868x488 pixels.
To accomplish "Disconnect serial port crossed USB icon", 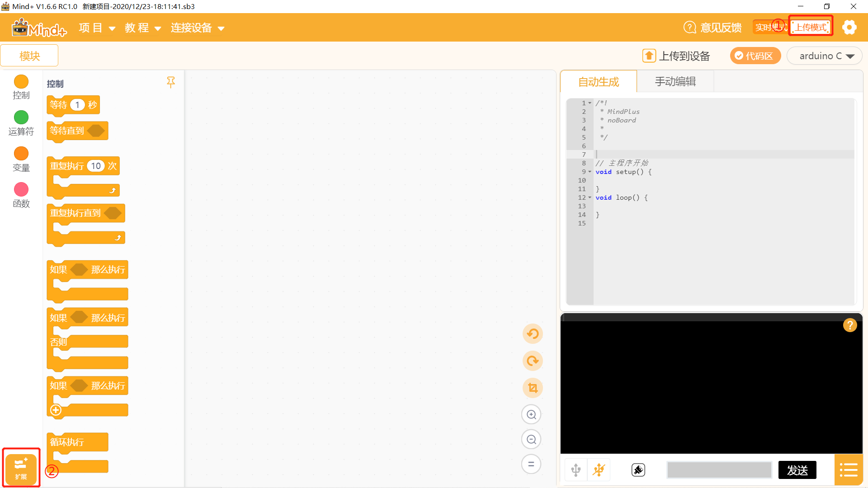I will pos(599,470).
